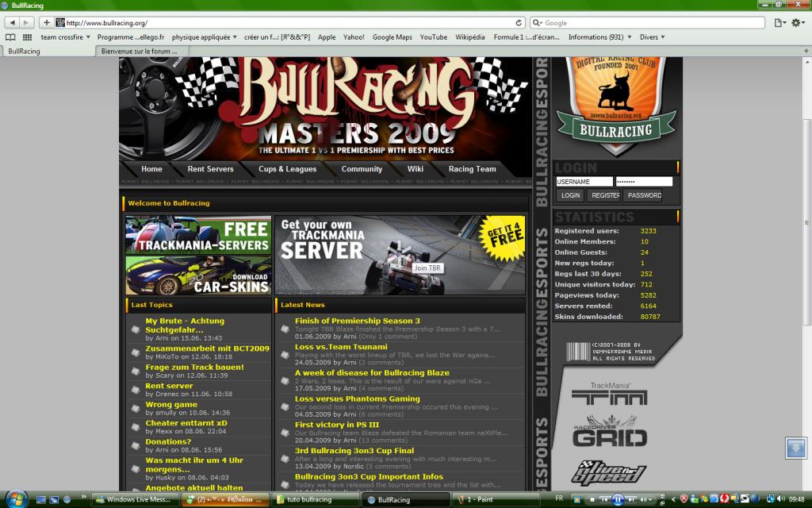Open the Cups & Leagues menu
The height and width of the screenshot is (508, 812).
287,169
